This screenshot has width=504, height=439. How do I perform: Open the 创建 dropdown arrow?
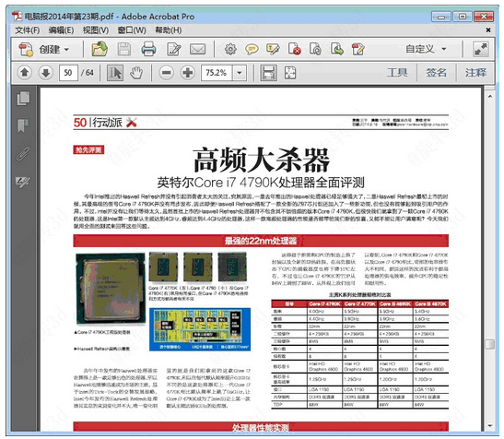click(66, 50)
